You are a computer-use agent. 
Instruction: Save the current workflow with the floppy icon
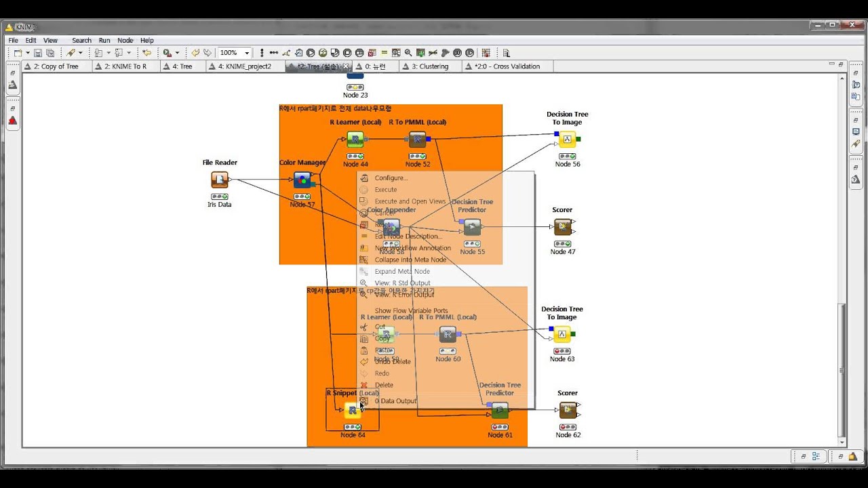coord(38,53)
